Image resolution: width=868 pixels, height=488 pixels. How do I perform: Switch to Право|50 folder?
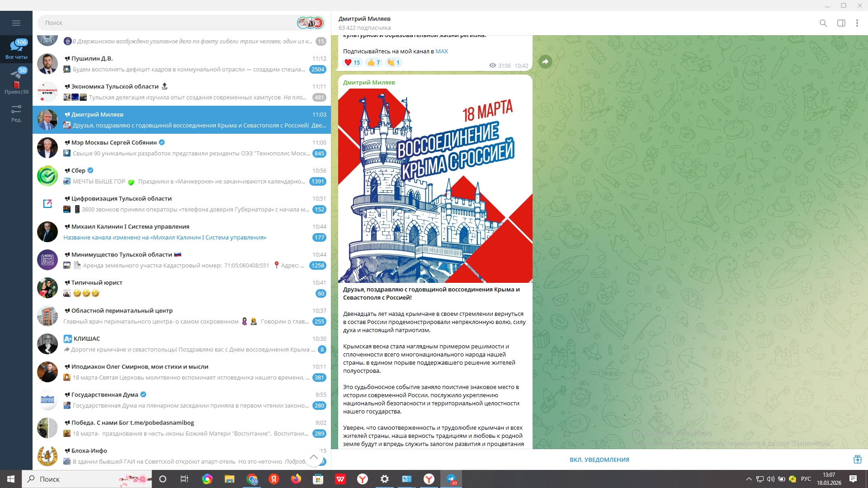point(16,82)
